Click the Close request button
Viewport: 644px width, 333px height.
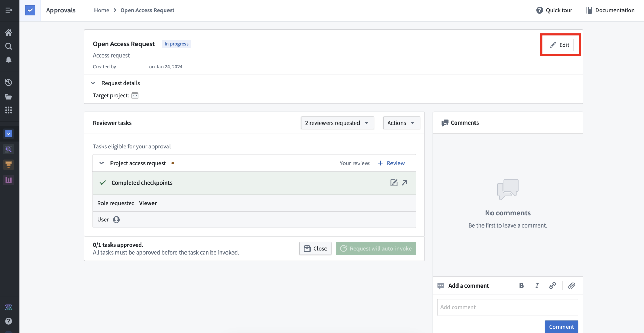315,248
